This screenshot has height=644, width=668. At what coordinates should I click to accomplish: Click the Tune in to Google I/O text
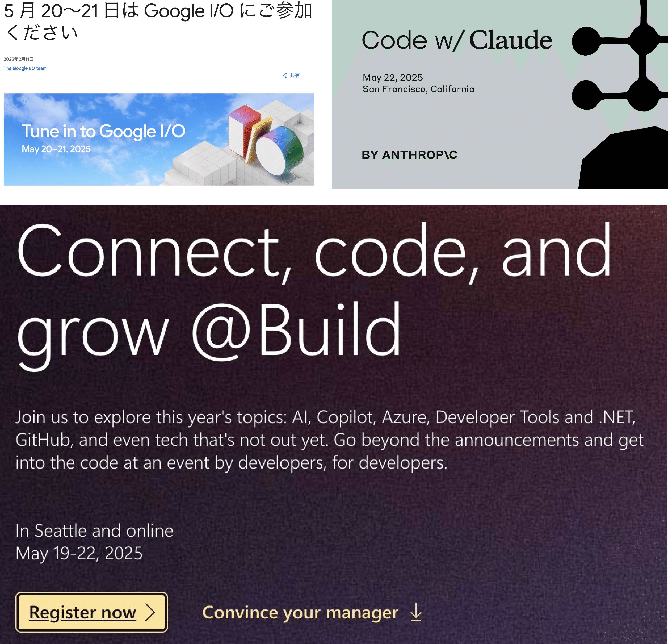click(x=104, y=131)
